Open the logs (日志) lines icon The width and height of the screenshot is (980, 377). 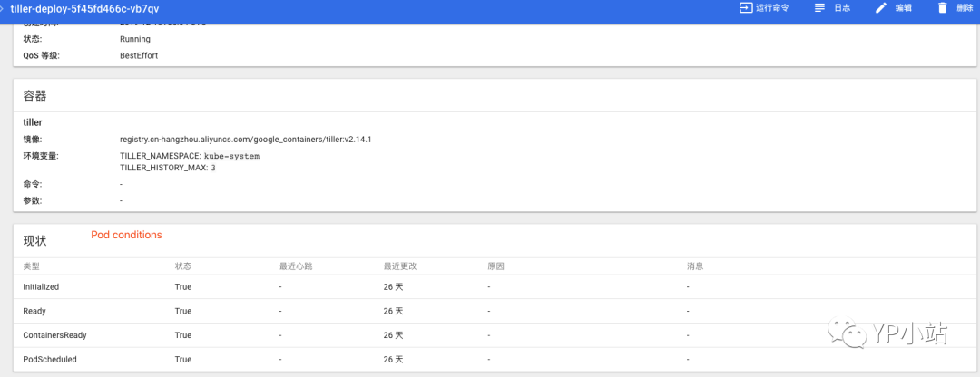click(x=820, y=8)
